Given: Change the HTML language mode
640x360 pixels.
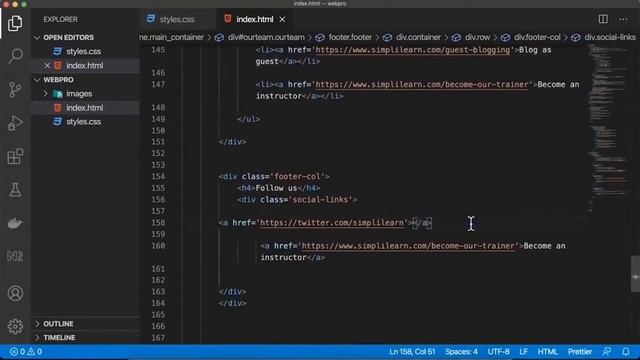Looking at the screenshot, I should (x=547, y=352).
